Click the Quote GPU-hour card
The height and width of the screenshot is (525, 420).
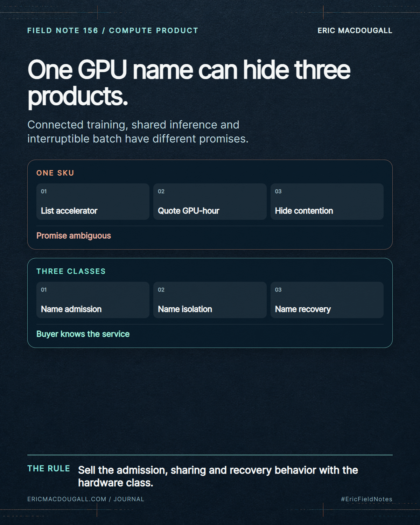point(210,202)
